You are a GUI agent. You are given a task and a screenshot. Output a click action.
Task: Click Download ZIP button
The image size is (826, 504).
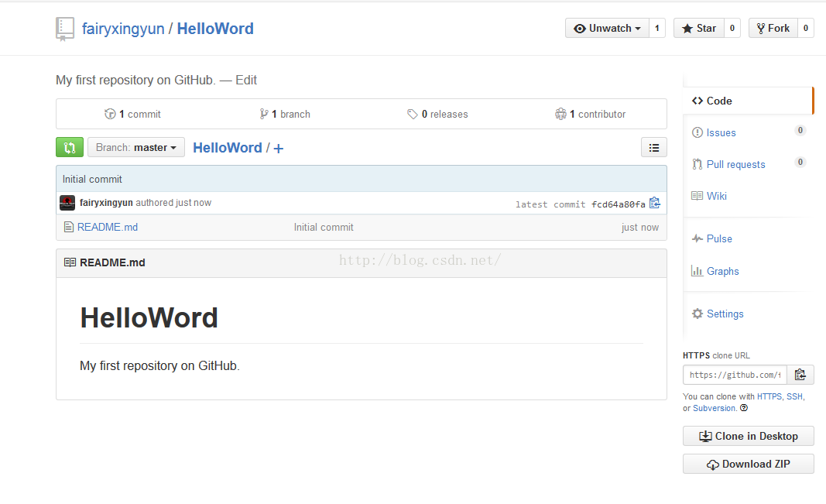click(748, 465)
